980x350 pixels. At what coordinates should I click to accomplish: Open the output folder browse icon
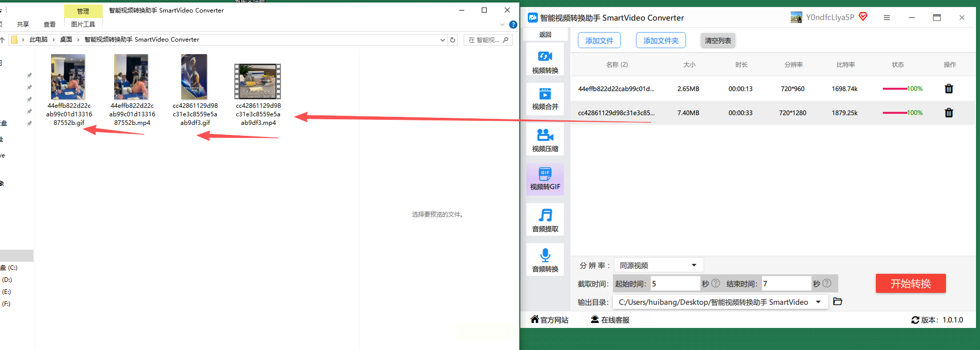coord(838,302)
